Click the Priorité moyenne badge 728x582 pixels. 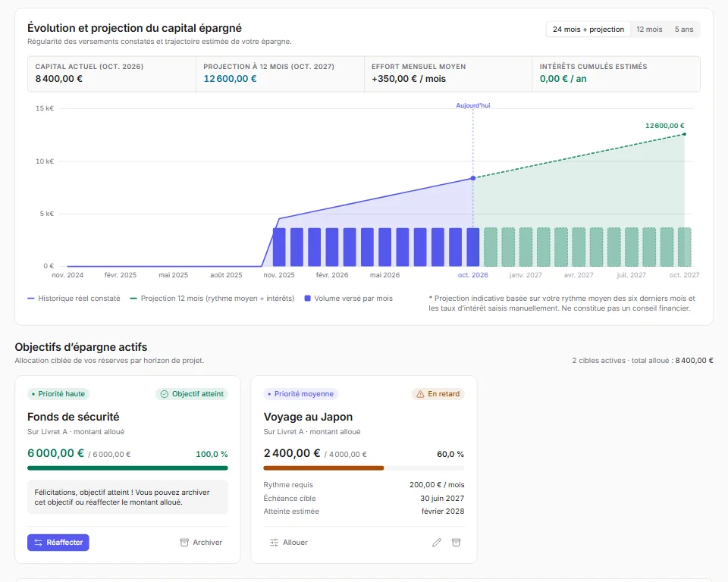[x=301, y=394]
